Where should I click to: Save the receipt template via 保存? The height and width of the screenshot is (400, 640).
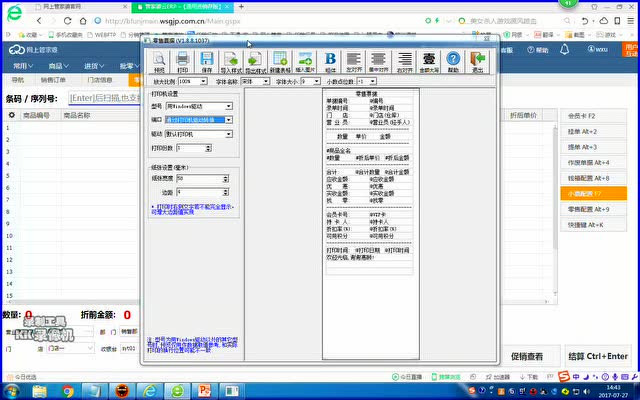207,62
